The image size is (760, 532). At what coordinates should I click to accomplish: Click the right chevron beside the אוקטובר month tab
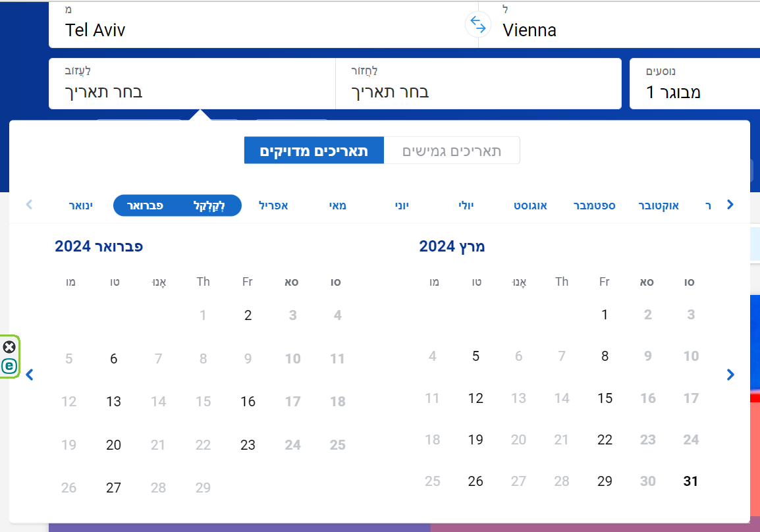pos(730,205)
